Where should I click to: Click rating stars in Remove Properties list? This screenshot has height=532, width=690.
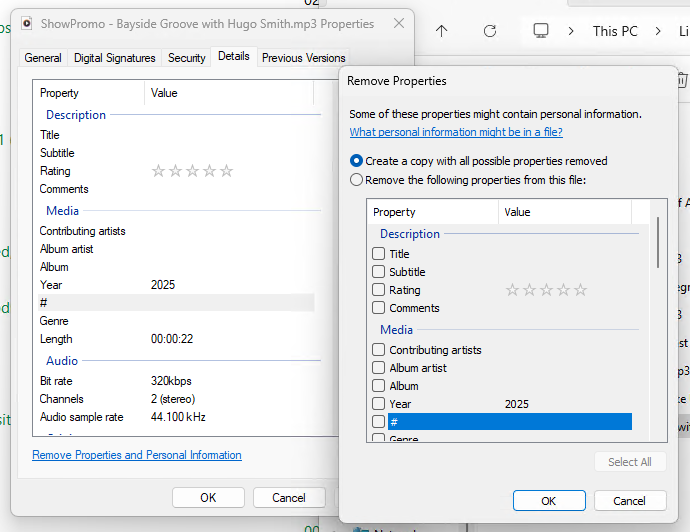pos(546,290)
